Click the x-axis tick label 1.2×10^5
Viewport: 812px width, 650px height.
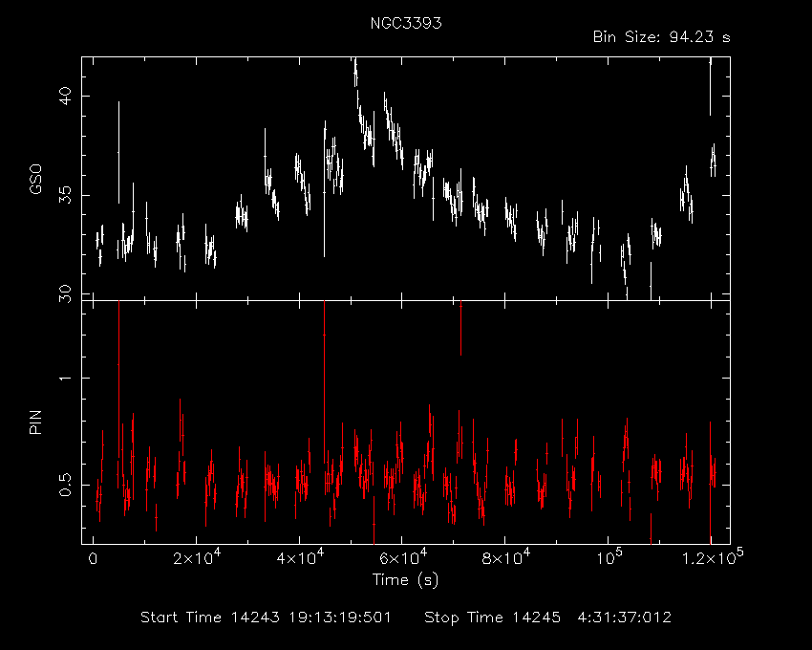point(713,557)
